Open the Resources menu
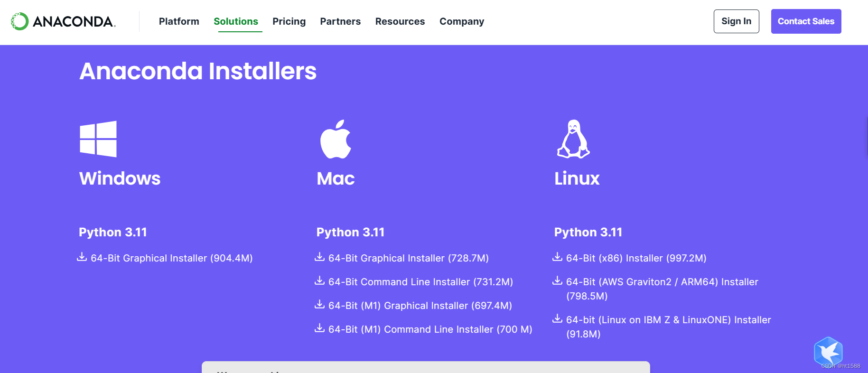Screen dimensions: 868x373 click(400, 21)
